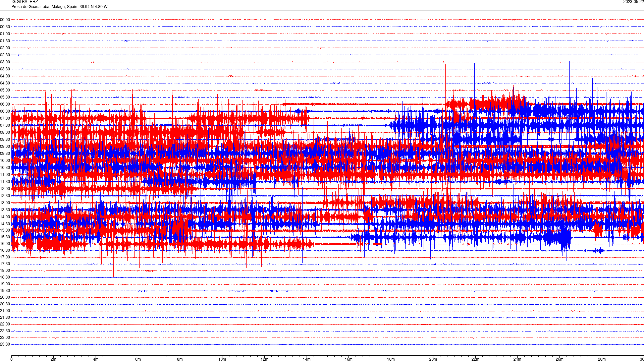Click the 16m tick on time axis

pyautogui.click(x=349, y=359)
